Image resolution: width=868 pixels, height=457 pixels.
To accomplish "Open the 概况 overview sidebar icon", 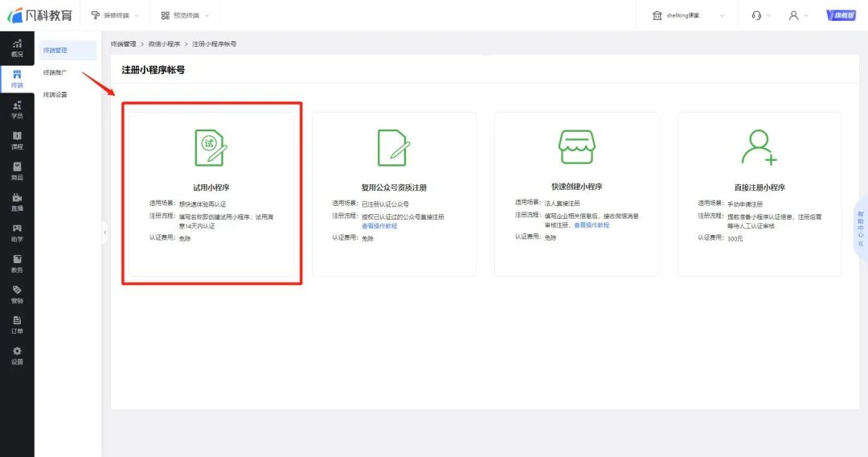I will [x=17, y=48].
